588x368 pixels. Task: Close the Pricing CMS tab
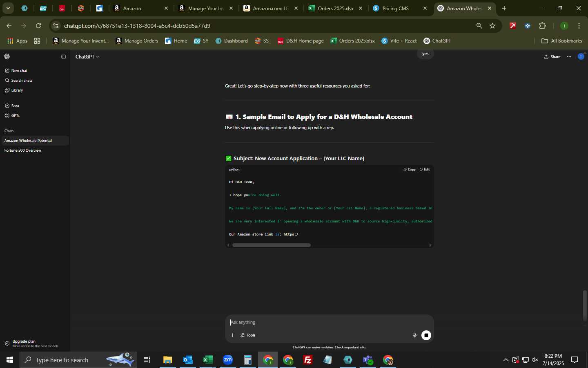(425, 8)
